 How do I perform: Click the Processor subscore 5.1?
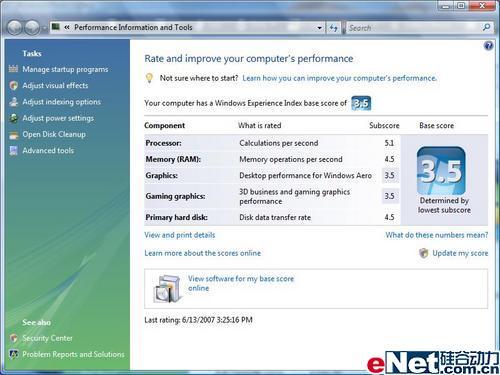[389, 143]
